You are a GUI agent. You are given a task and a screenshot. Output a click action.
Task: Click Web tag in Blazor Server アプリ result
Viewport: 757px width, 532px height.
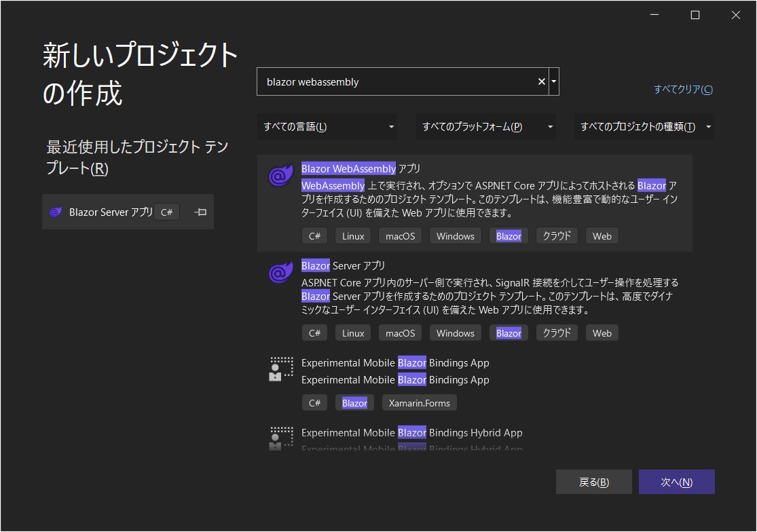click(602, 332)
